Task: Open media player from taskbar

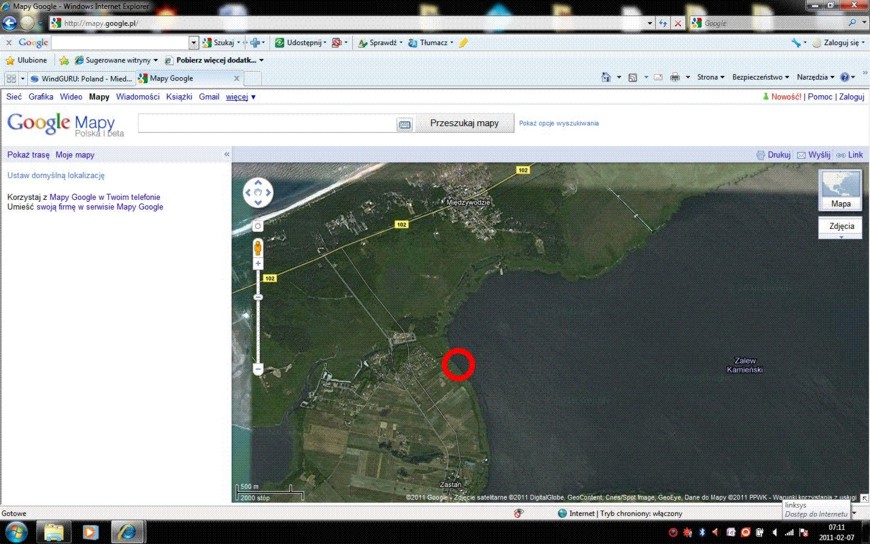Action: 90,532
